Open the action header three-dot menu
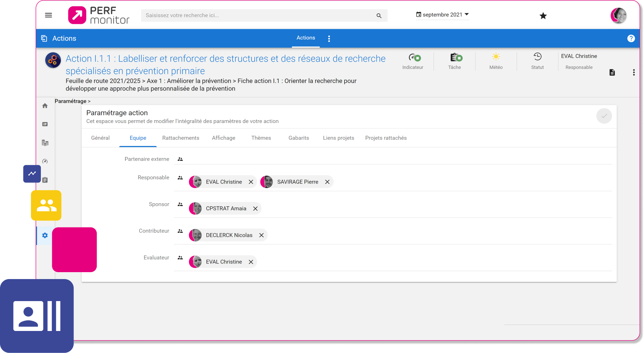Image resolution: width=644 pixels, height=353 pixels. click(x=633, y=73)
